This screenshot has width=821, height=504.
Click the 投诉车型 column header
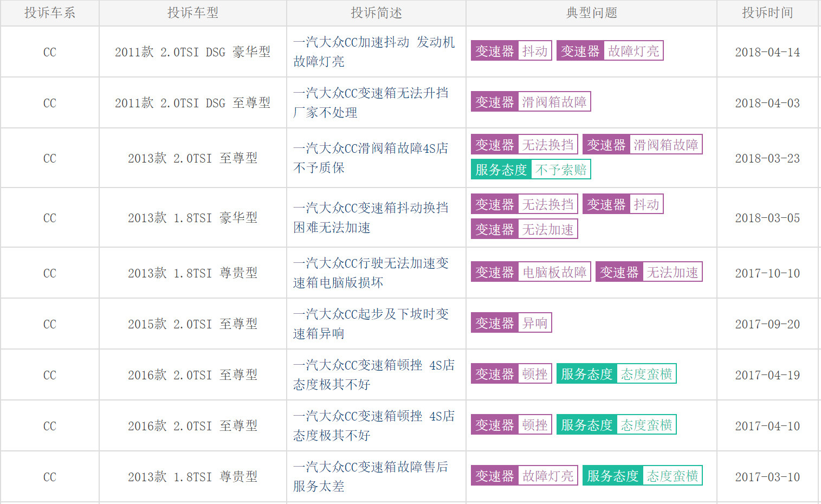point(193,13)
